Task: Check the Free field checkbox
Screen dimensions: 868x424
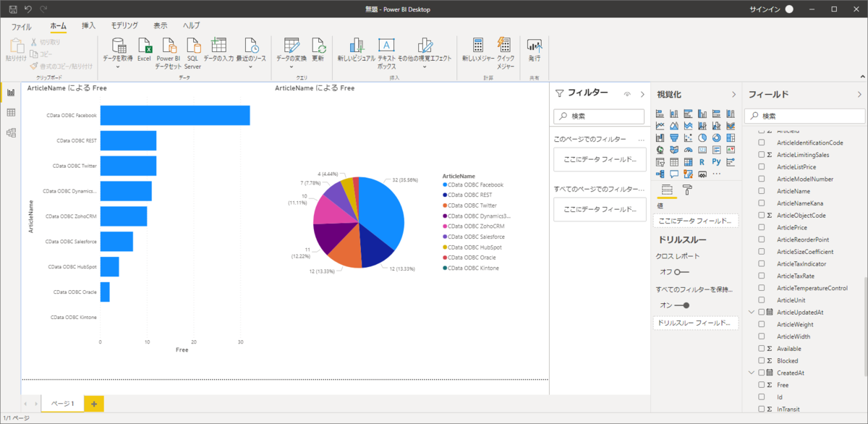Action: (761, 385)
